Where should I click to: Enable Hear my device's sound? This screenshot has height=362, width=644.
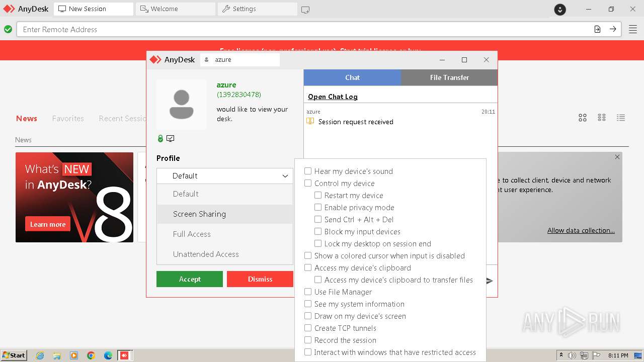tap(308, 171)
